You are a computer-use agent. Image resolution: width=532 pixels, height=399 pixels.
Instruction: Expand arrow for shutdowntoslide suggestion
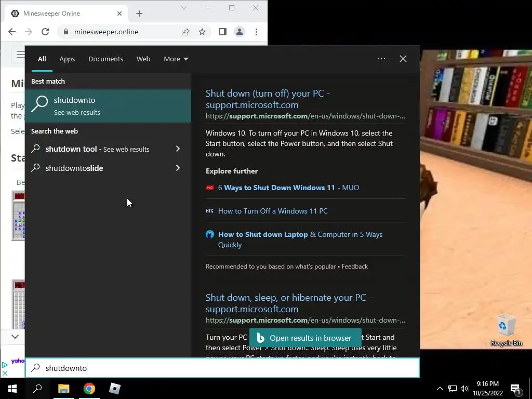point(178,168)
